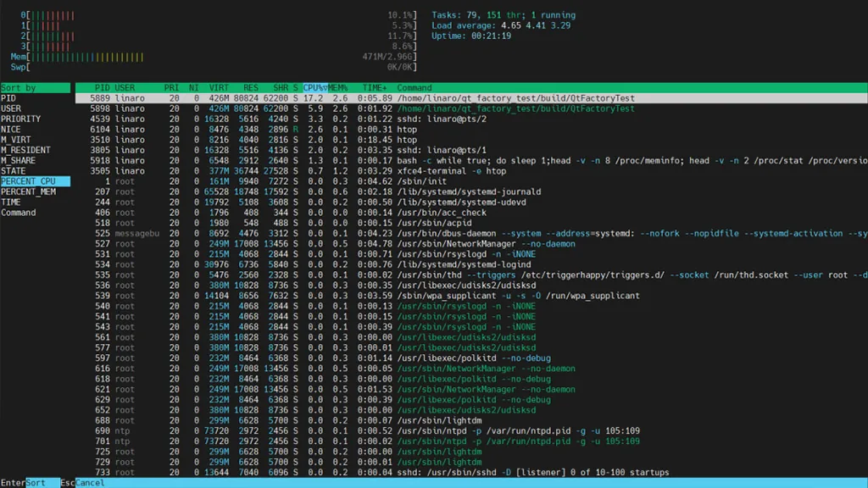Screen dimensions: 868x488
Task: Click the Uptime 00:21:19 readout
Action: (471, 36)
